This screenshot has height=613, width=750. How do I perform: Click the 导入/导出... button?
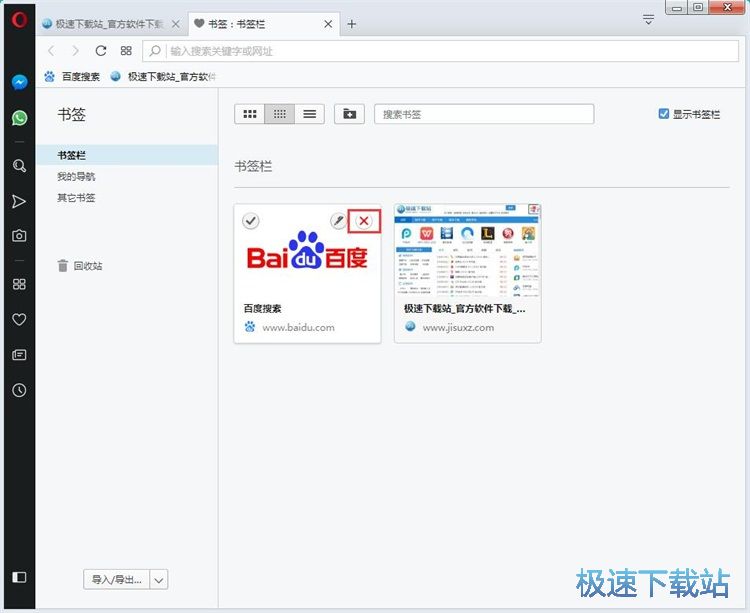(117, 580)
